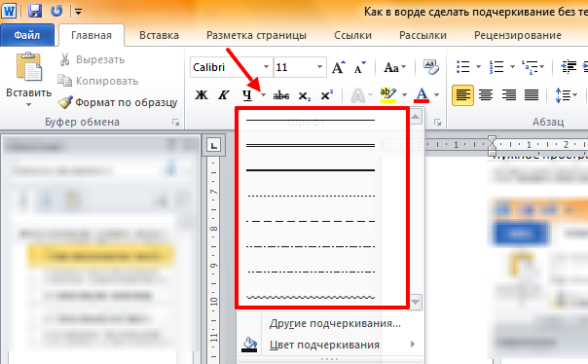The image size is (588, 364).
Task: Select wavy underline style
Action: coord(311,297)
